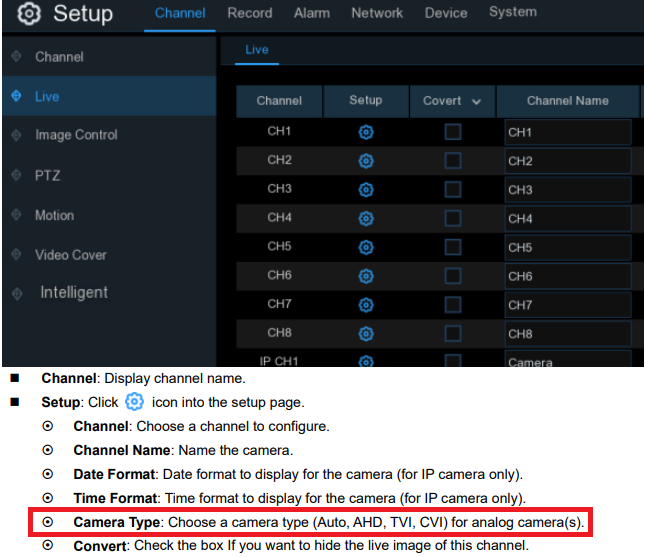Enable Covert checkbox for CH2

[x=452, y=161]
